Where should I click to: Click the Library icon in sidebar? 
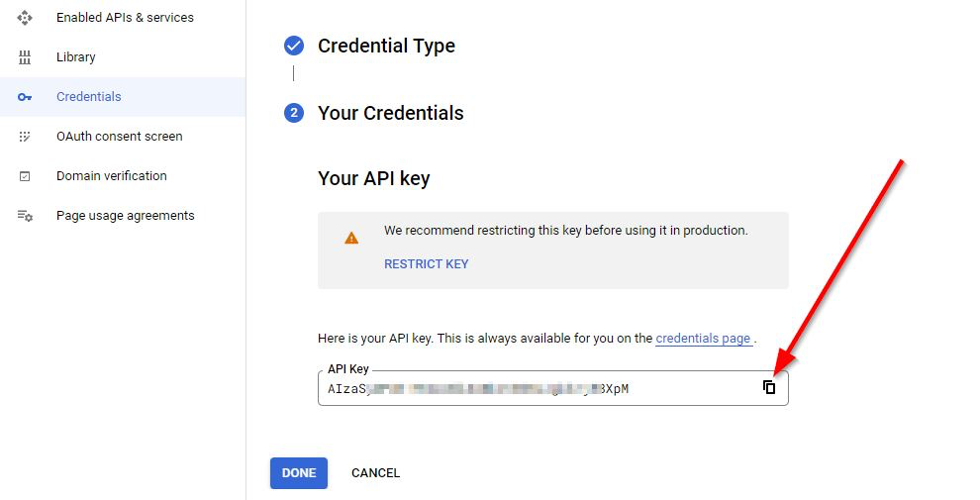(25, 57)
